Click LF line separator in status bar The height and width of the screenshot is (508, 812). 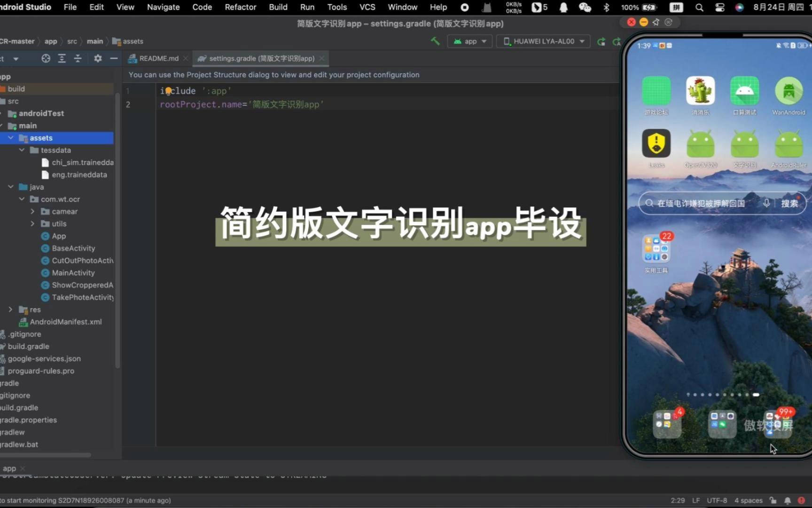(x=696, y=500)
